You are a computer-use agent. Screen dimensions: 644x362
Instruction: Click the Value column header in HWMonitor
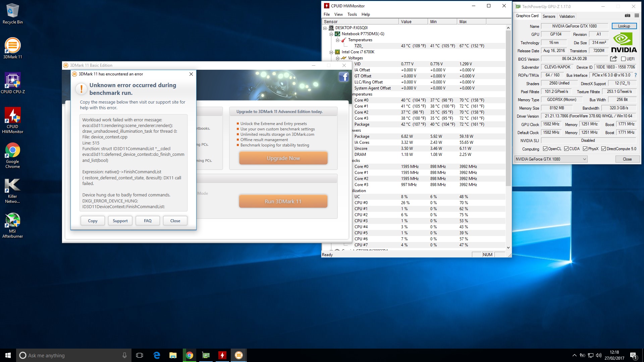413,22
